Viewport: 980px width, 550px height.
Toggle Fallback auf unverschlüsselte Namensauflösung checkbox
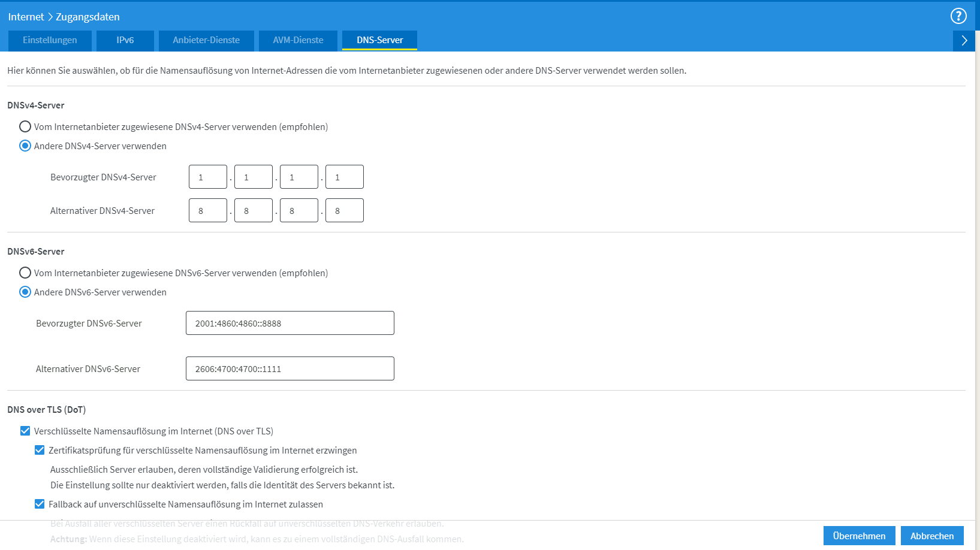40,504
